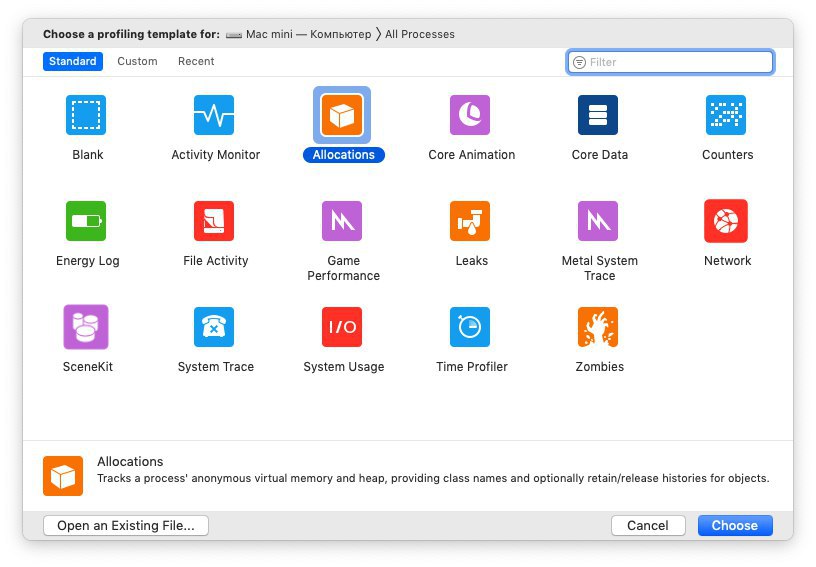Pick the Core Animation template icon
816x567 pixels.
click(470, 115)
